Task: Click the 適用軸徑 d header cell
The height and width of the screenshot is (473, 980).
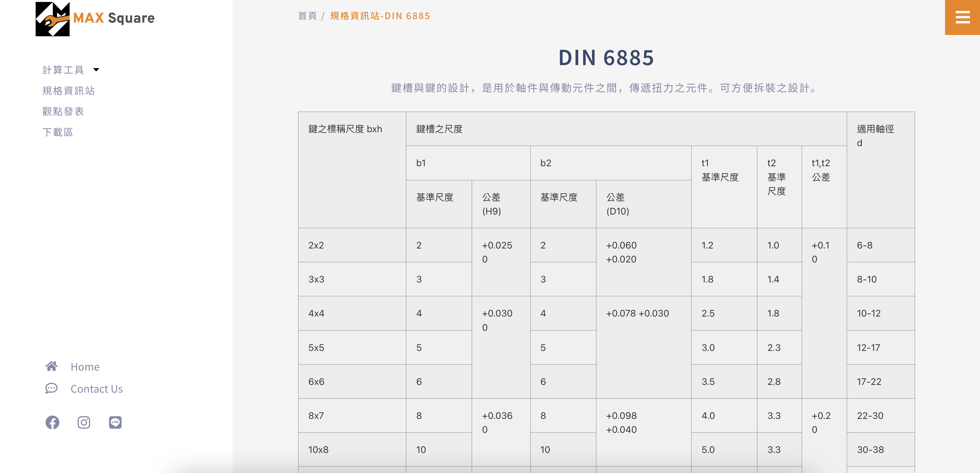Action: point(881,170)
